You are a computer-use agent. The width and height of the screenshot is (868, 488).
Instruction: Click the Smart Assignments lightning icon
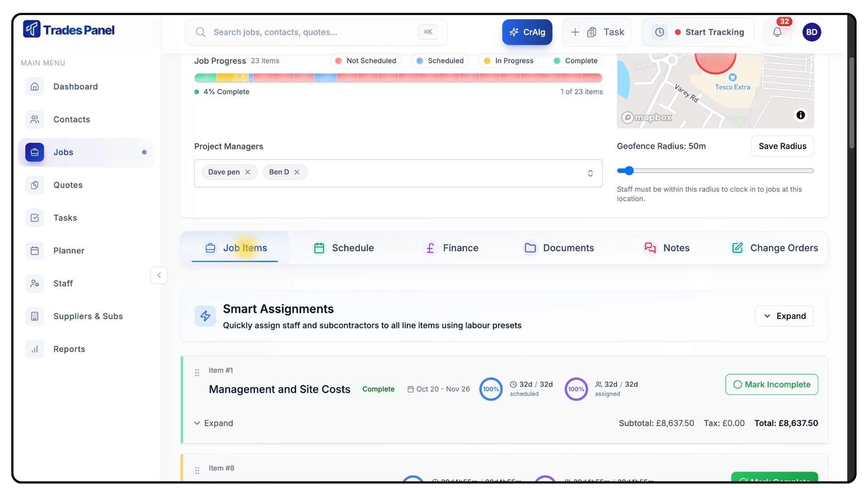pyautogui.click(x=205, y=316)
